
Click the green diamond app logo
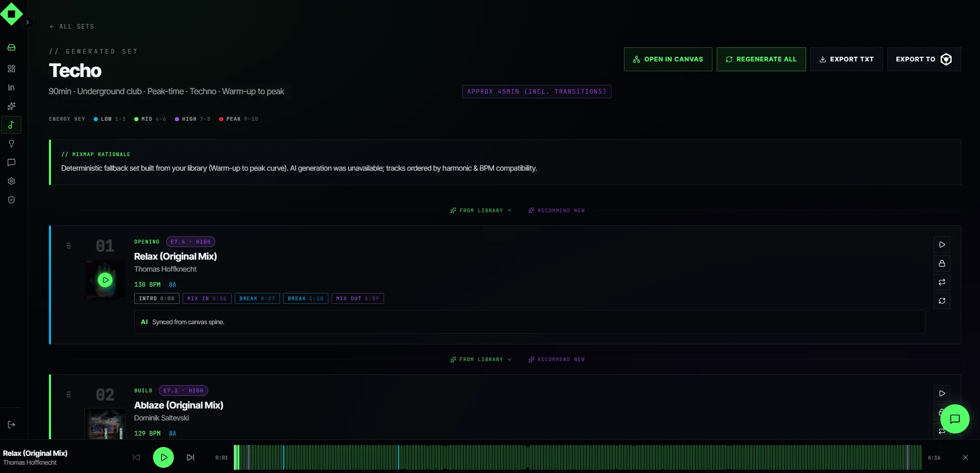coord(11,14)
